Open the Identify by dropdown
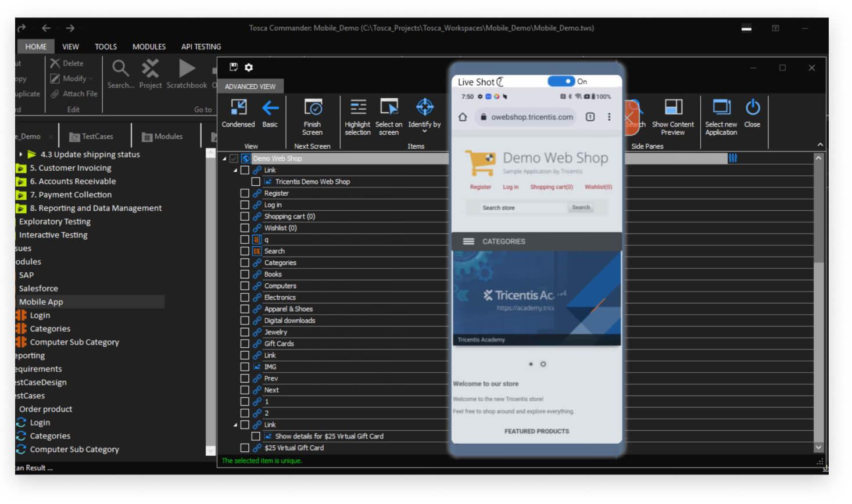Image resolution: width=852 pixels, height=504 pixels. point(425,131)
